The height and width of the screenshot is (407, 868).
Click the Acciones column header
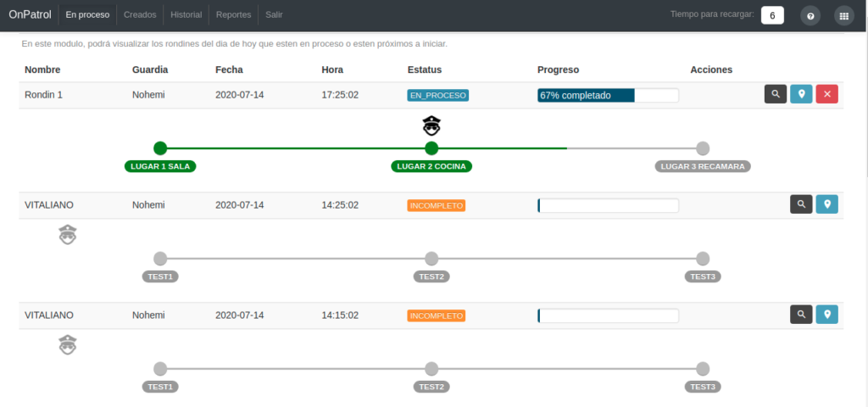click(711, 70)
